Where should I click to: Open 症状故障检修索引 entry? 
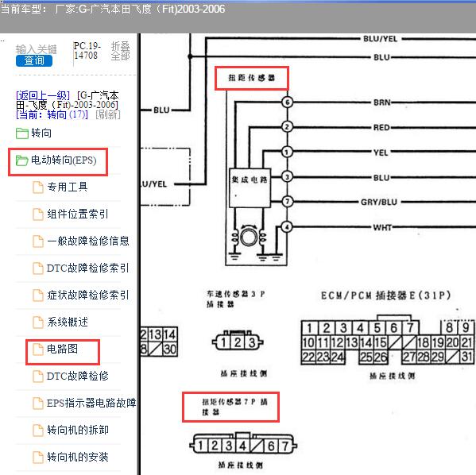pos(88,295)
